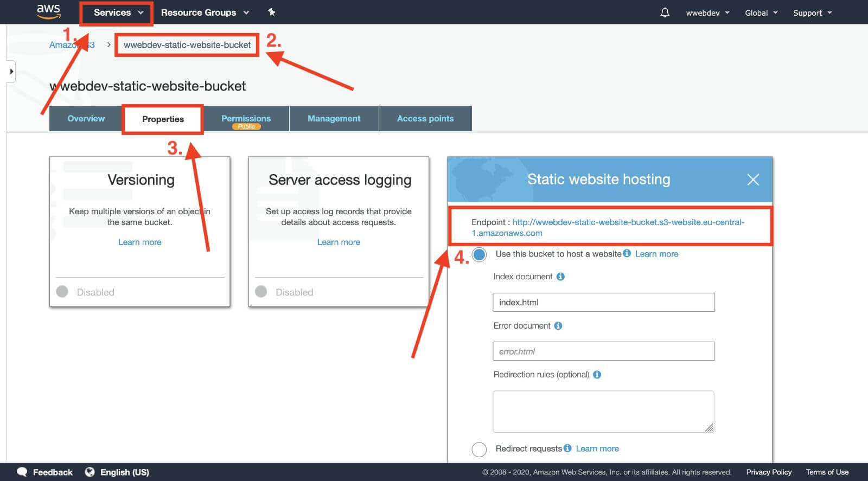Click info icon beside Redirect requests
Screen dimensions: 868x481
(x=567, y=448)
